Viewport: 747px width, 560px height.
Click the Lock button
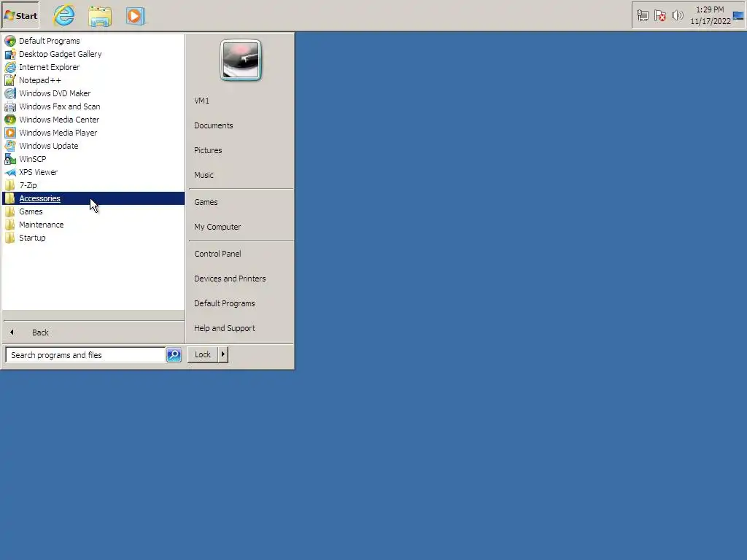tap(203, 354)
